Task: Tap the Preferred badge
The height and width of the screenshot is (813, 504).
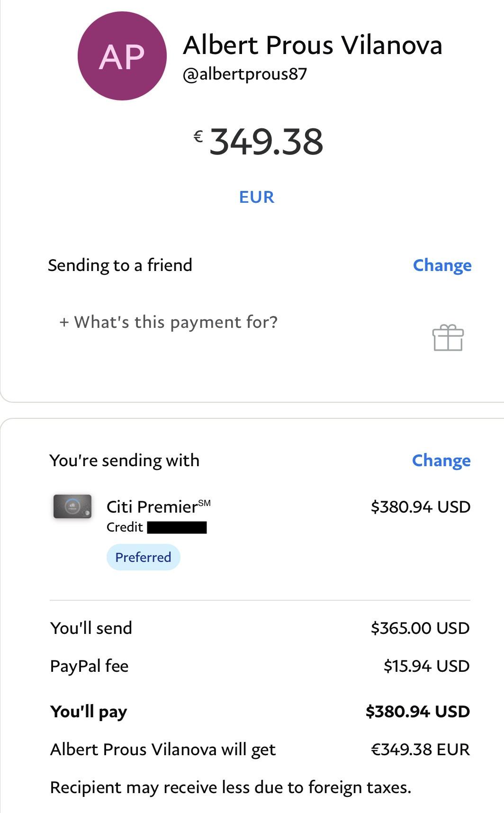Action: [143, 557]
